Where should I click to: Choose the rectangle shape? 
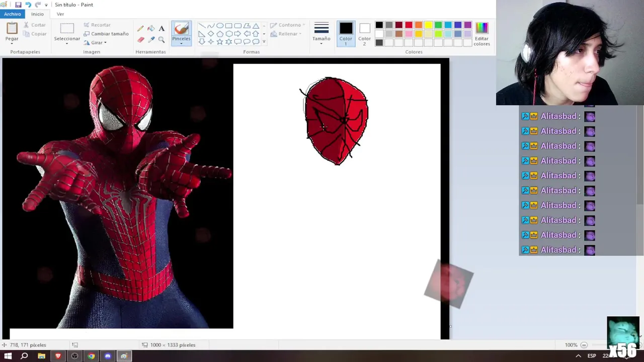pyautogui.click(x=229, y=26)
